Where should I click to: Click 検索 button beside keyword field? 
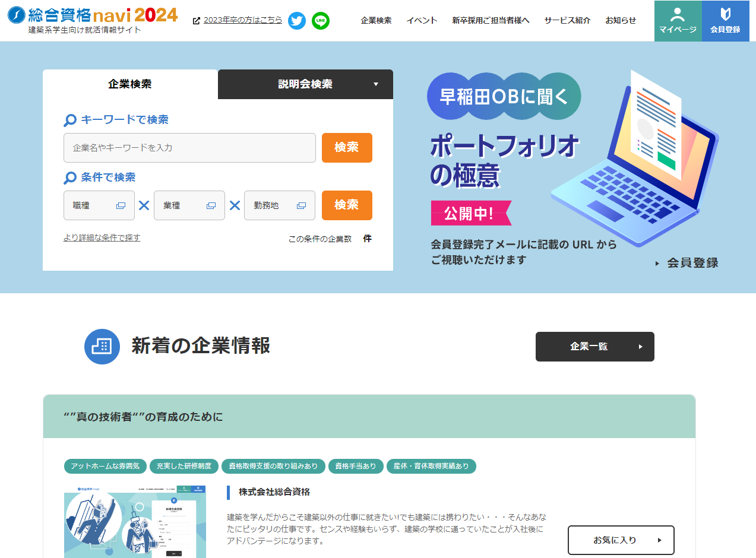click(347, 148)
